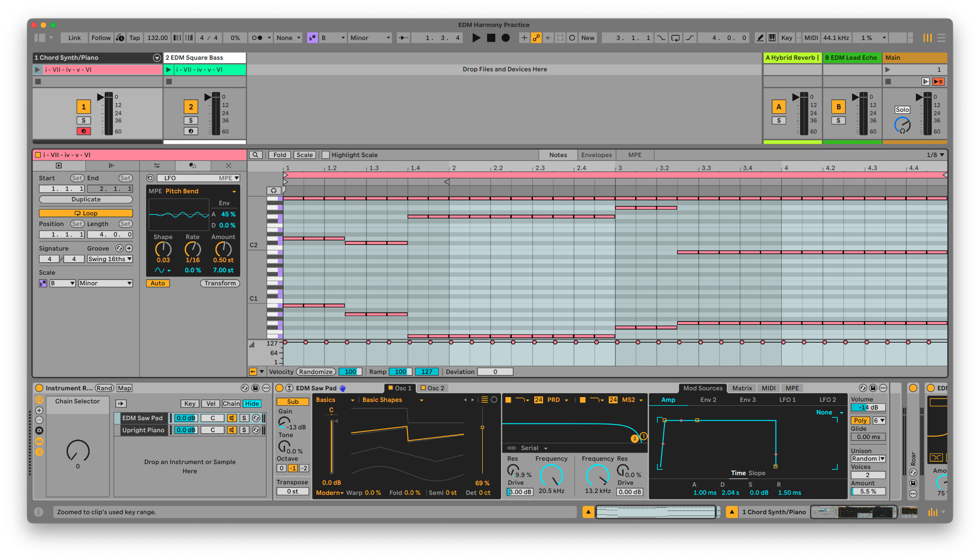Click the Play button in transport
This screenshot has width=980, height=559.
click(x=476, y=38)
